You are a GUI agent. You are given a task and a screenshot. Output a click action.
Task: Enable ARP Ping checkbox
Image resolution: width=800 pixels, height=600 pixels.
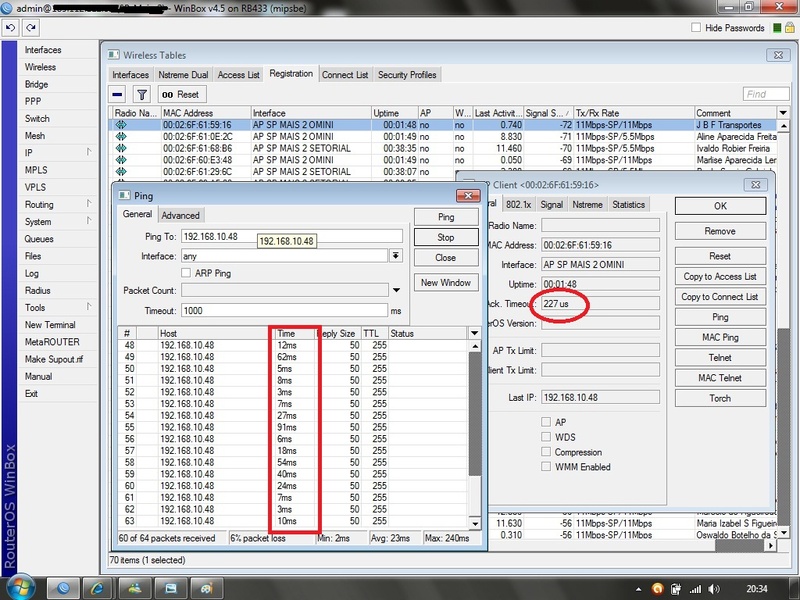click(x=186, y=273)
